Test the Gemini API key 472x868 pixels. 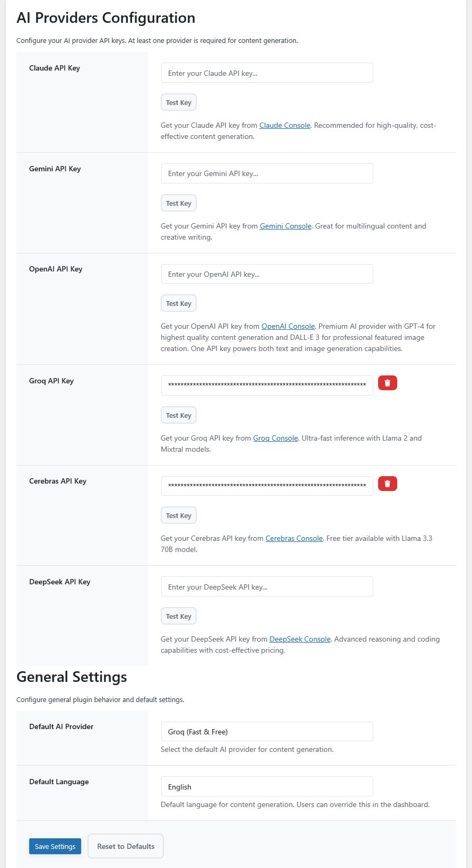coord(178,203)
